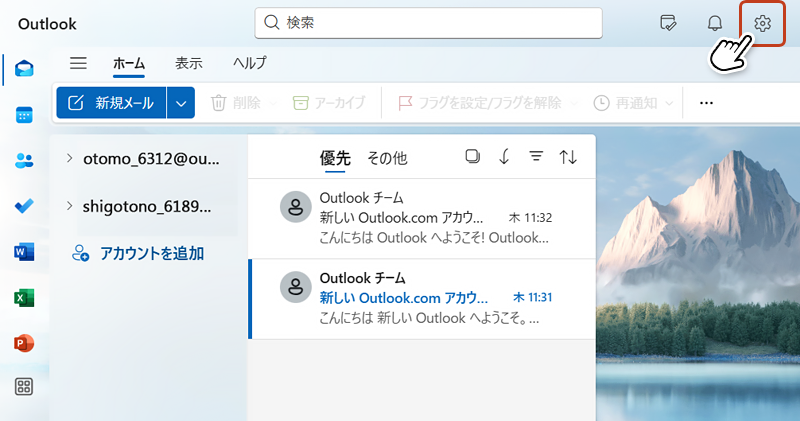Click the select-messages icon in list header
This screenshot has width=800, height=421.
coord(472,156)
